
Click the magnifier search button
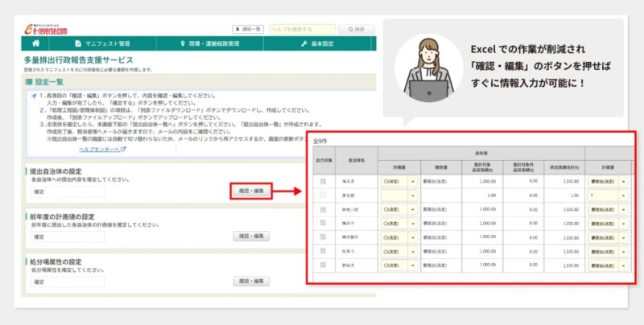(x=357, y=29)
